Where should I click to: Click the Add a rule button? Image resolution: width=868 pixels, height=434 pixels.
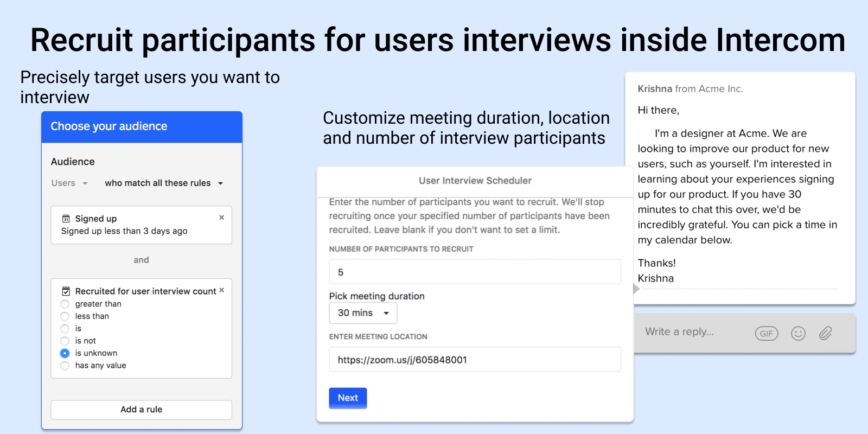point(141,410)
